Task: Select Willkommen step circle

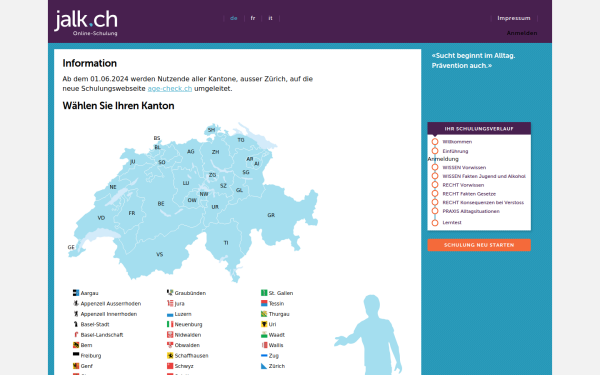Action: (435, 142)
